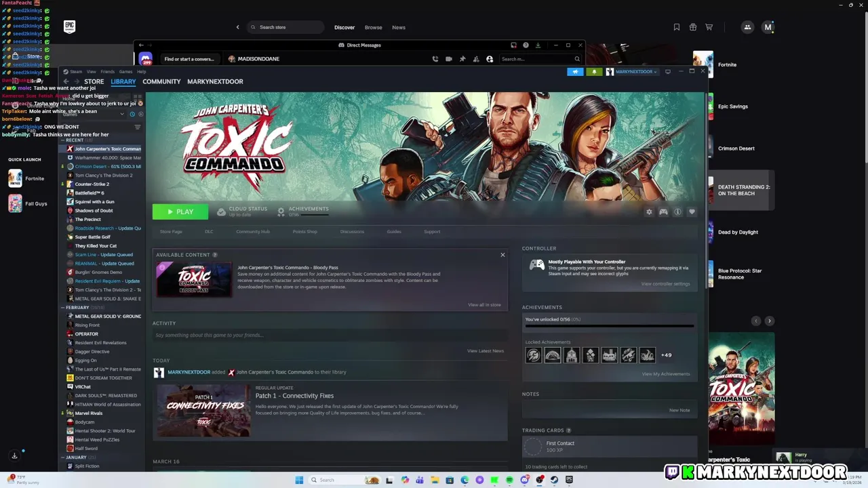Collapse the RECENT section in library
The image size is (868, 488).
(x=62, y=140)
